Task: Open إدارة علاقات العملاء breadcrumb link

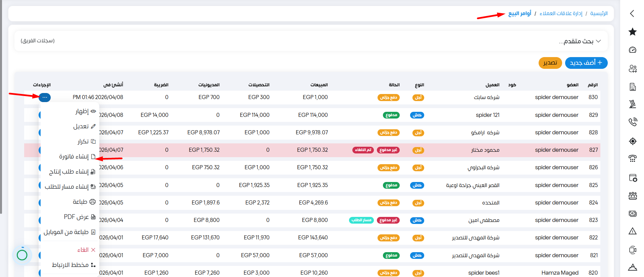Action: point(561,13)
